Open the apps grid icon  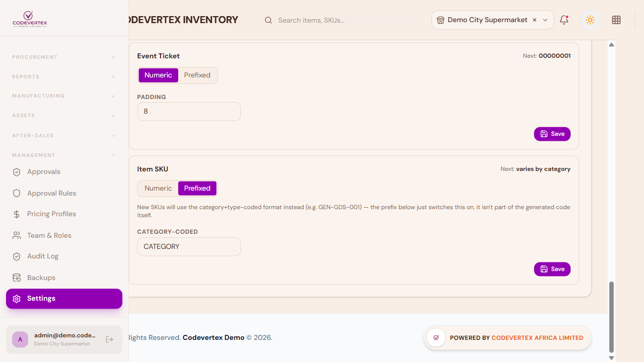click(x=616, y=20)
